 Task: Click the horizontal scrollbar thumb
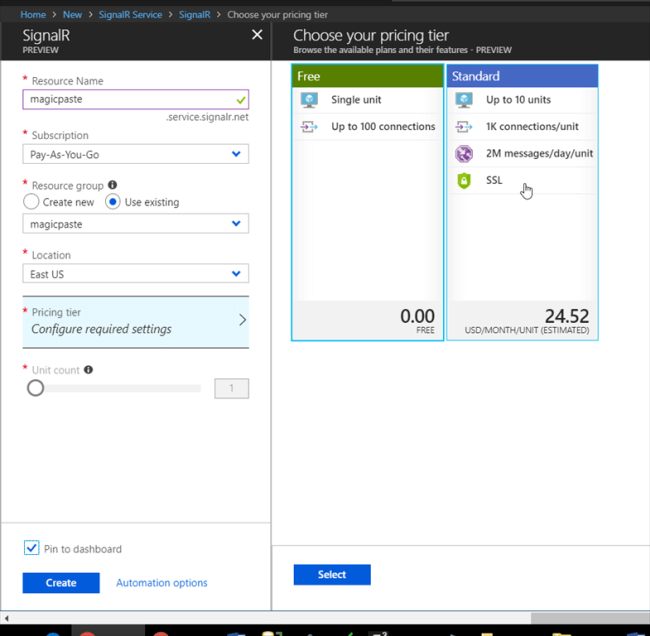[590, 619]
